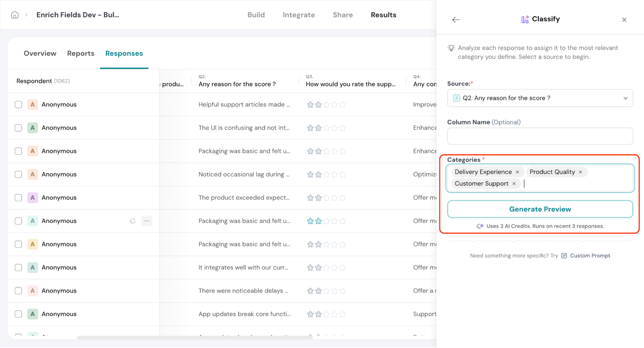Tick the checkbox beside the purple avatar respondent
The image size is (644, 348).
(x=18, y=198)
